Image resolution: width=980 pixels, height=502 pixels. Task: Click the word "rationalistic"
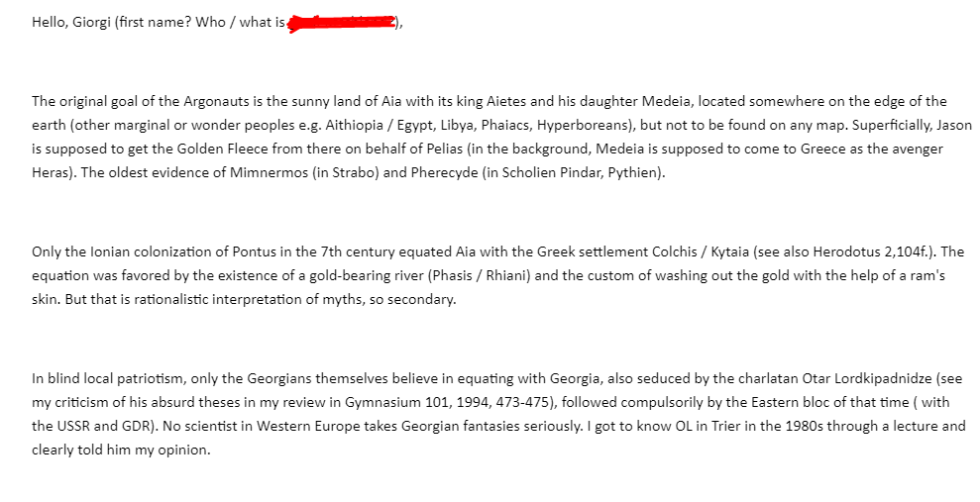(x=170, y=300)
